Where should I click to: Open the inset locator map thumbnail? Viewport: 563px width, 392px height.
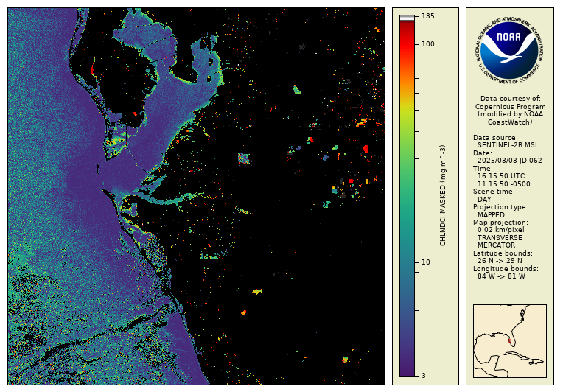coord(509,340)
